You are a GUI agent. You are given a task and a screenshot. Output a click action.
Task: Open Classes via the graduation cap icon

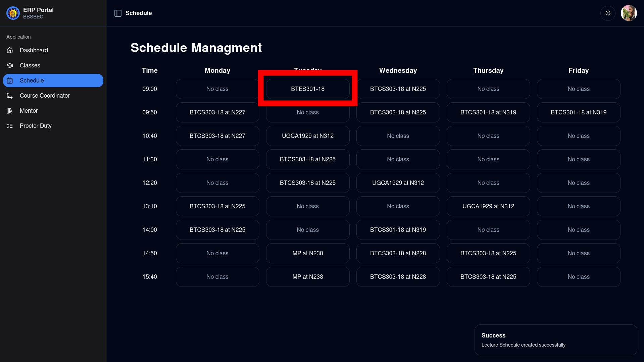coord(10,65)
